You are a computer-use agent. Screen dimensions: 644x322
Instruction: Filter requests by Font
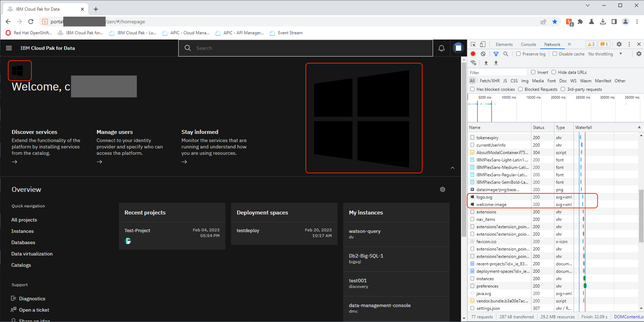click(551, 81)
